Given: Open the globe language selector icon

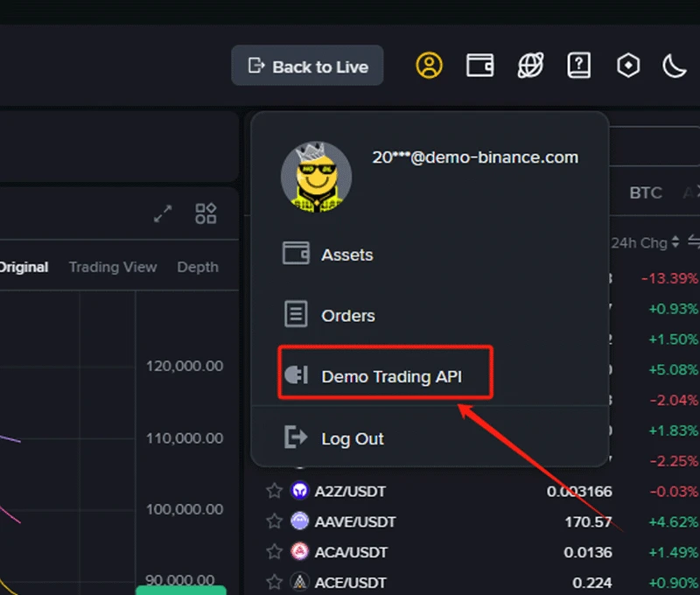Looking at the screenshot, I should click(x=530, y=65).
